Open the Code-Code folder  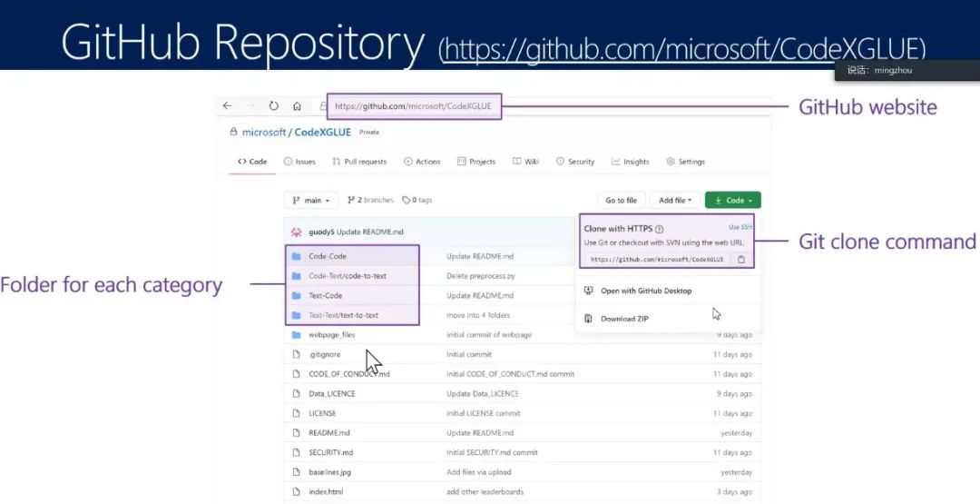pyautogui.click(x=328, y=256)
